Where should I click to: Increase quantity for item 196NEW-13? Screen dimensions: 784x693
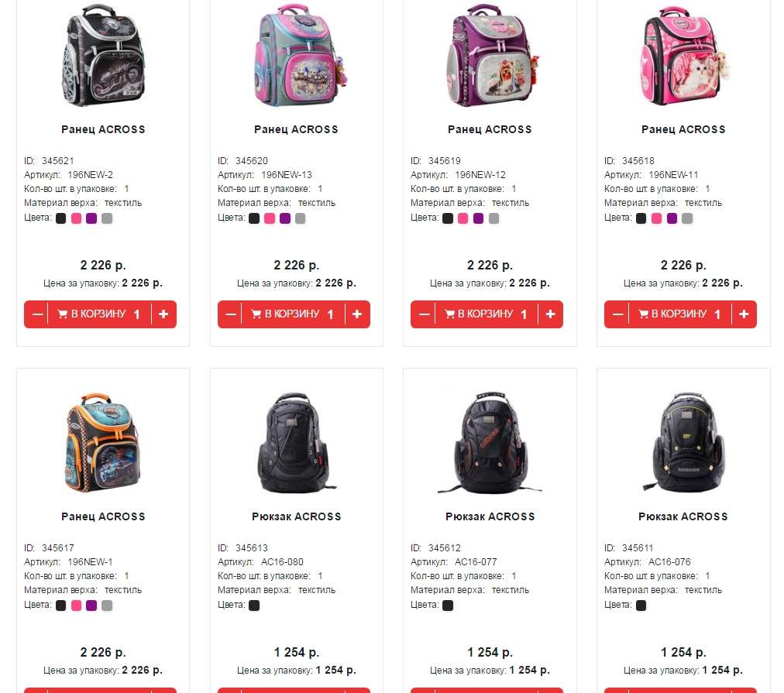click(357, 314)
